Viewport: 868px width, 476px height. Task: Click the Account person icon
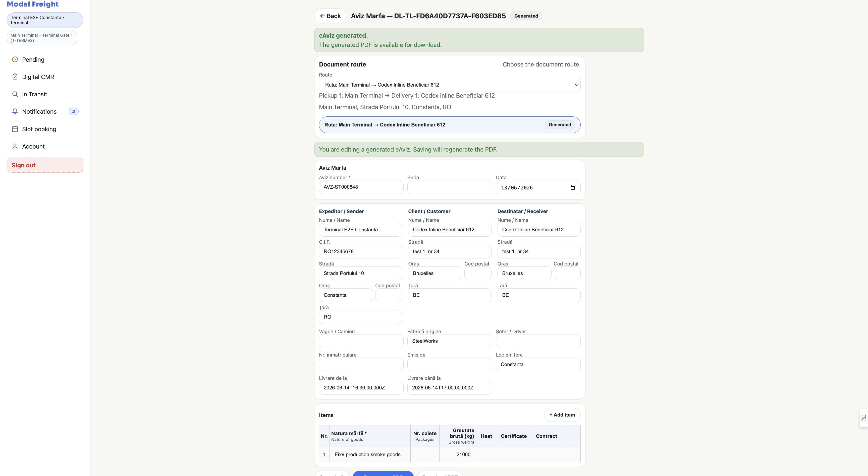tap(15, 147)
